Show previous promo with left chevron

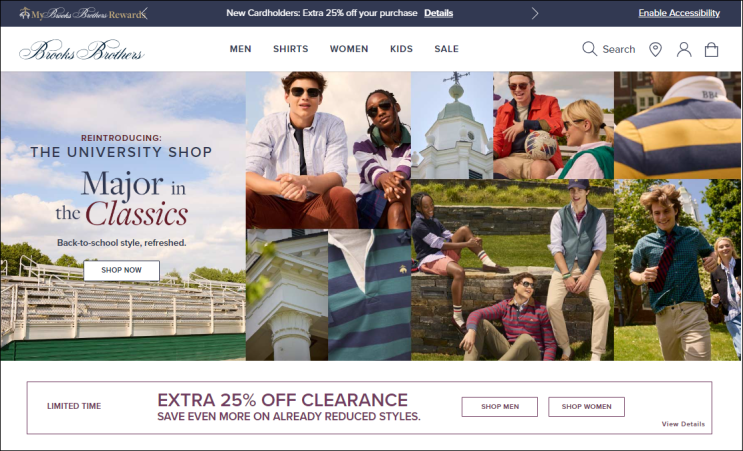145,13
